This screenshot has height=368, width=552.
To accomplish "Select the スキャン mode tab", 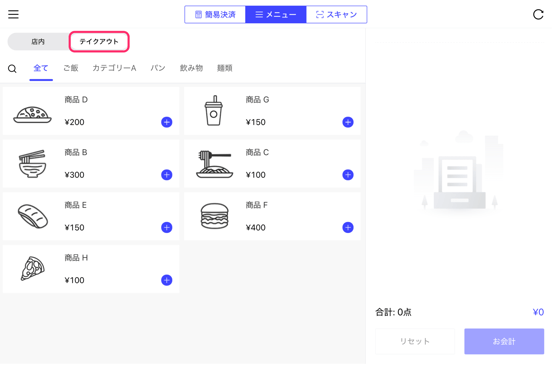I will pyautogui.click(x=337, y=14).
